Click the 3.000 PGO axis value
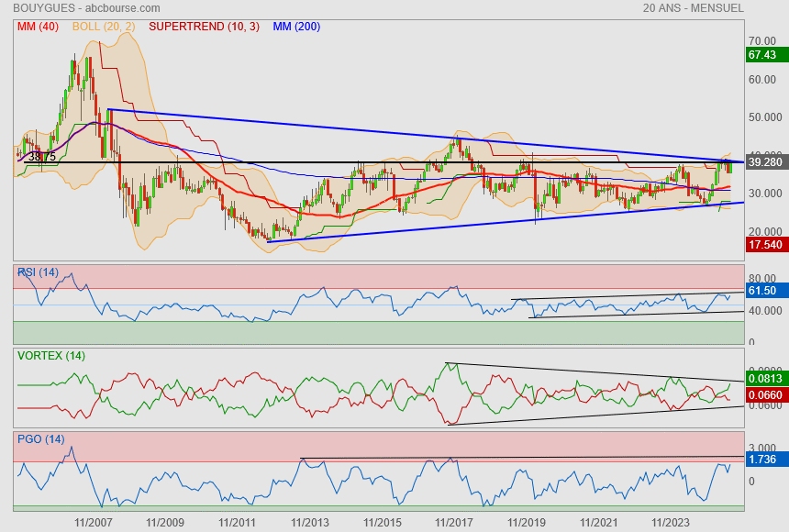 (x=762, y=448)
